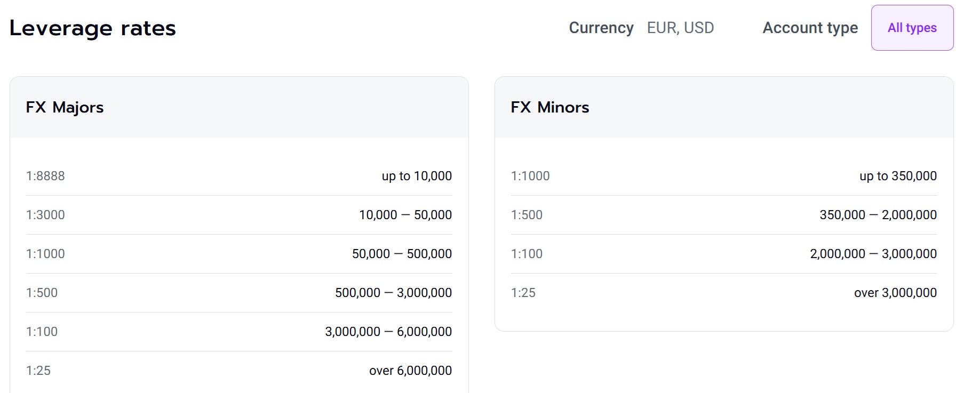This screenshot has width=980, height=393.
Task: Select the 3,000,000 — 6,000,000 range
Action: click(x=388, y=332)
